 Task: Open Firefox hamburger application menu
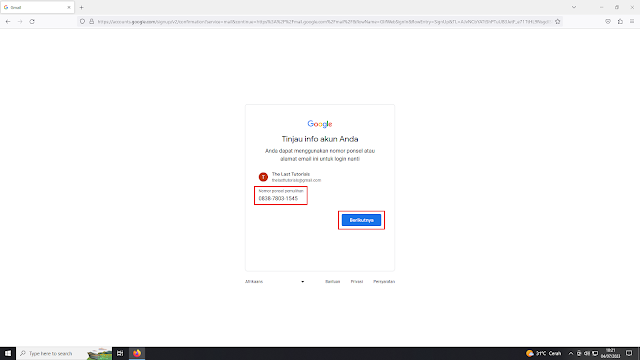pos(632,22)
